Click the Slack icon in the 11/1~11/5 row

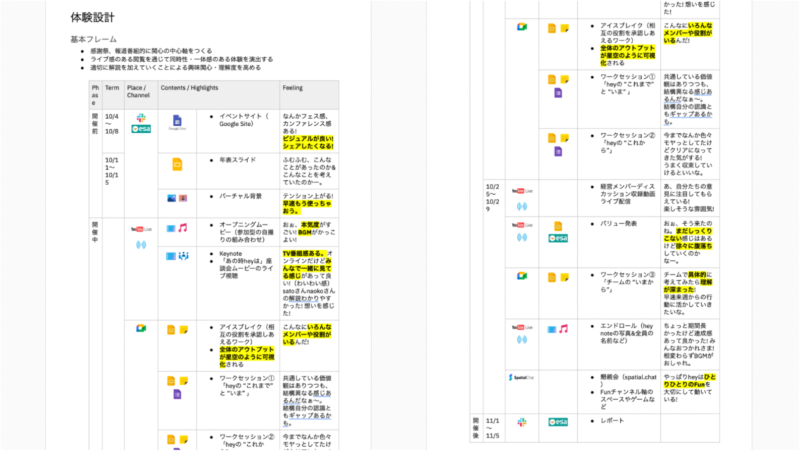[522, 422]
